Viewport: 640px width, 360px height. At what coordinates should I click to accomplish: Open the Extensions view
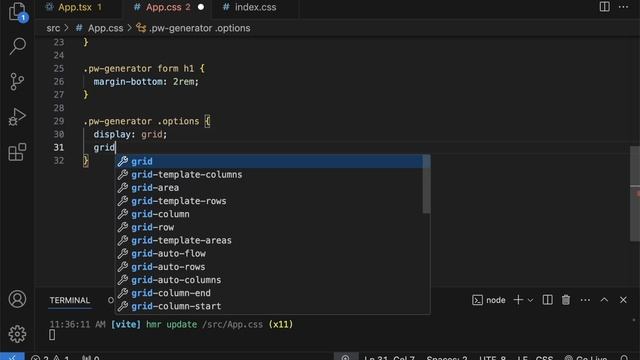[17, 152]
